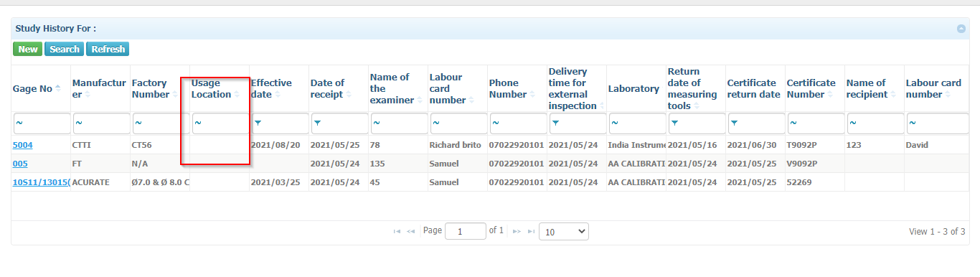Open gage record 5004 link
The height and width of the screenshot is (277, 980).
click(22, 145)
